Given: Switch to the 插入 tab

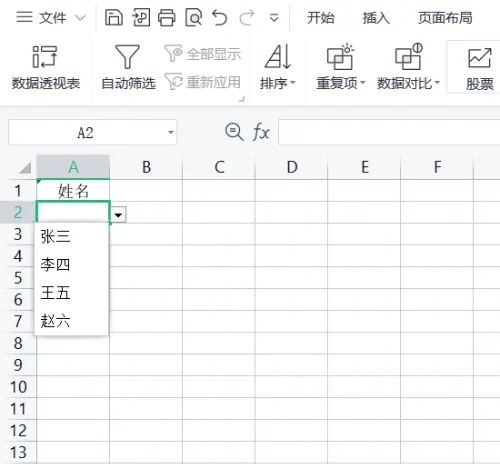Looking at the screenshot, I should pos(376,18).
